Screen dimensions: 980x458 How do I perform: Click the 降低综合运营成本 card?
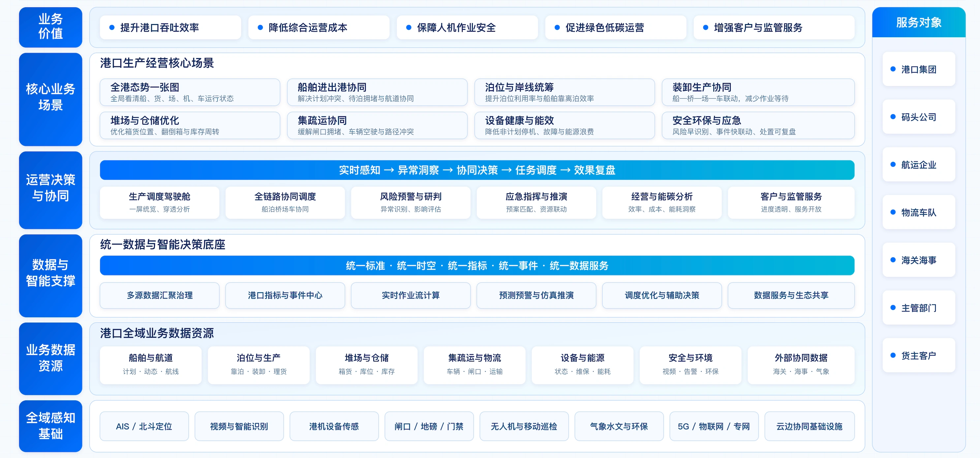point(319,27)
